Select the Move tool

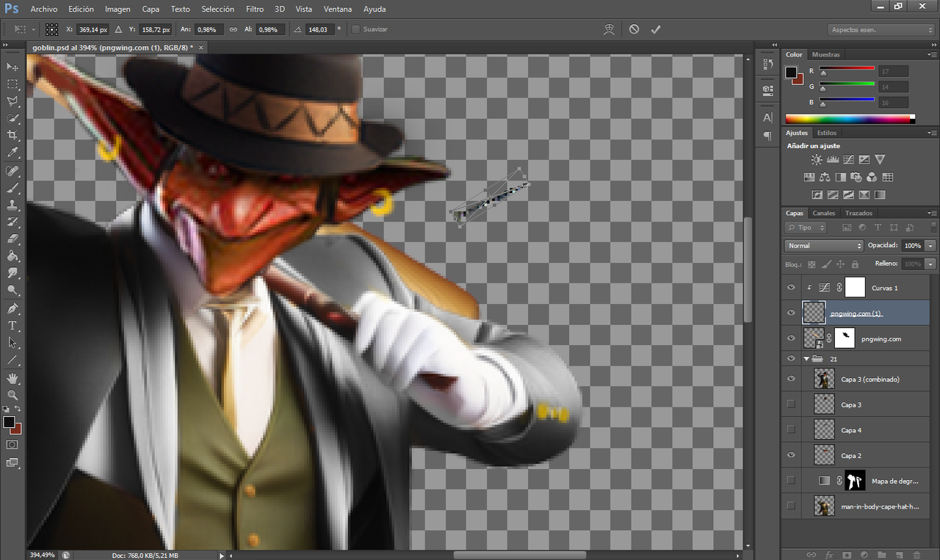pos(12,68)
